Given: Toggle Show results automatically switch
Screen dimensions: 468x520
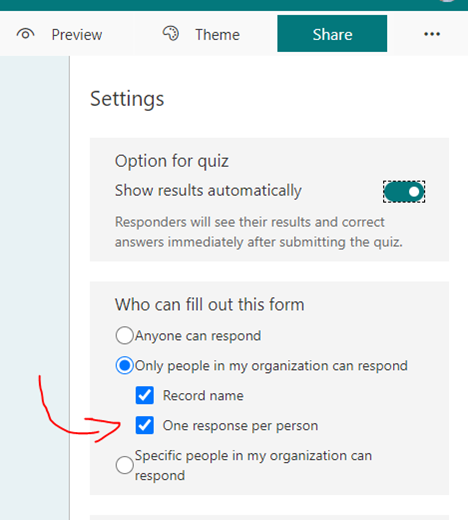Looking at the screenshot, I should coord(404,192).
